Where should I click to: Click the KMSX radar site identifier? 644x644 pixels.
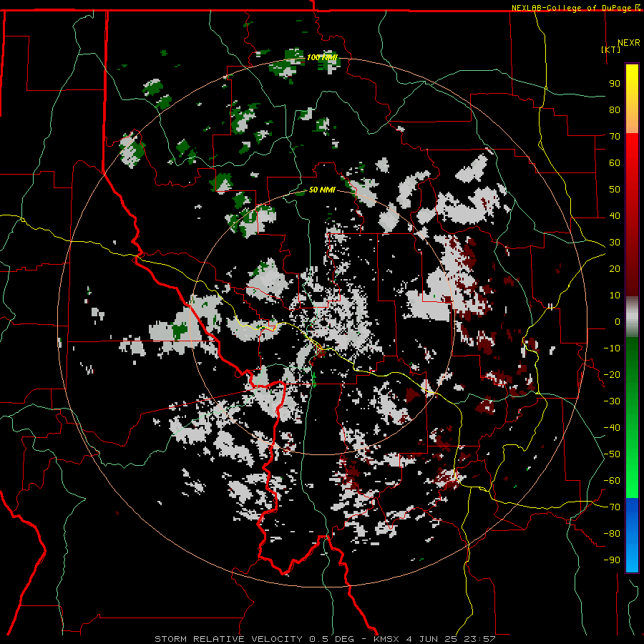click(386, 639)
